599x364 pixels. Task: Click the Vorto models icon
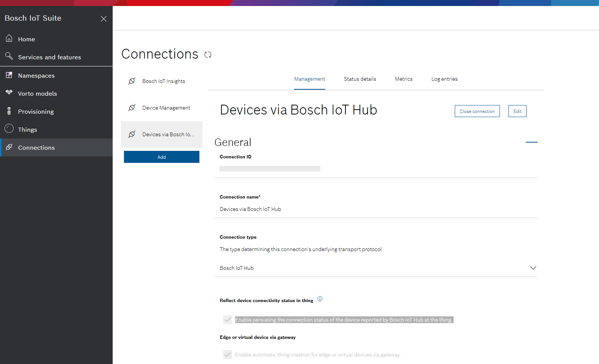pyautogui.click(x=9, y=92)
